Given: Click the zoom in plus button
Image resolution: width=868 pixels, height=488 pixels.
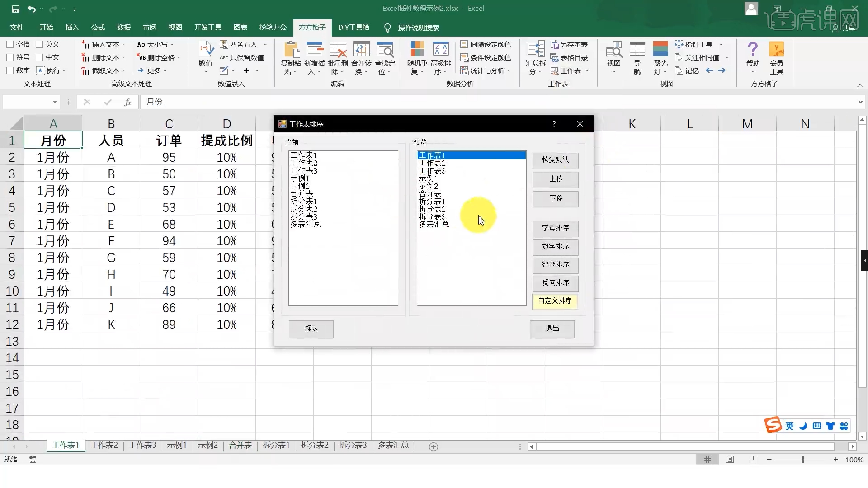Looking at the screenshot, I should coord(836,460).
